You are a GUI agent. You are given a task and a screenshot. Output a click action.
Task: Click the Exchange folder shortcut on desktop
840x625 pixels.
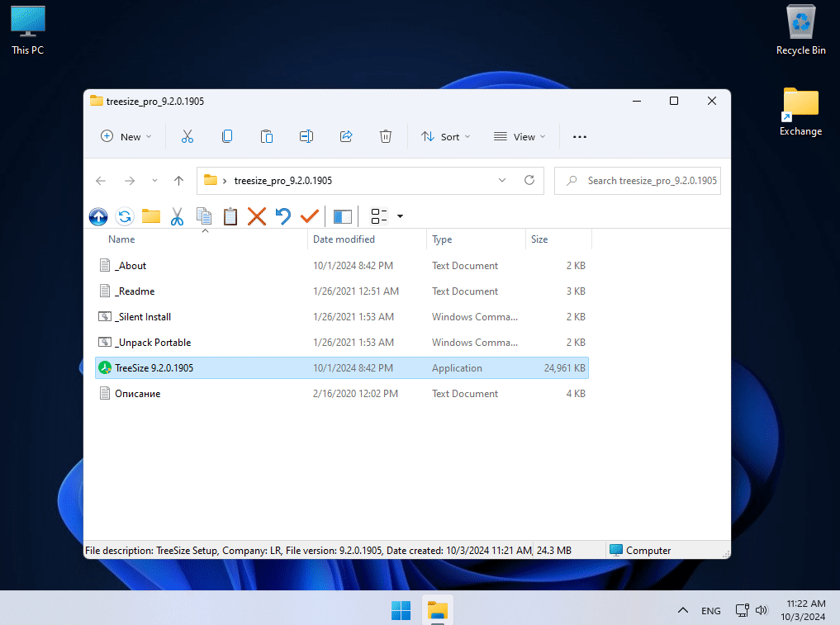click(801, 112)
